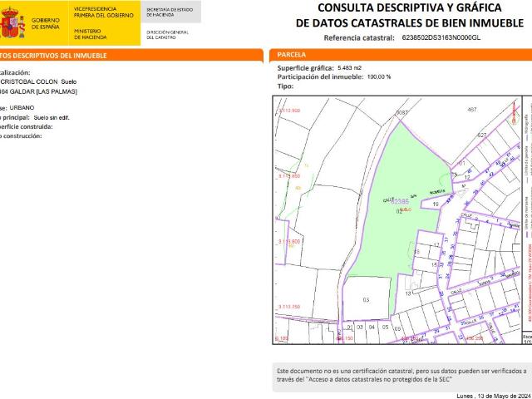Click the 'Participación del inmueble:' label

(x=320, y=77)
